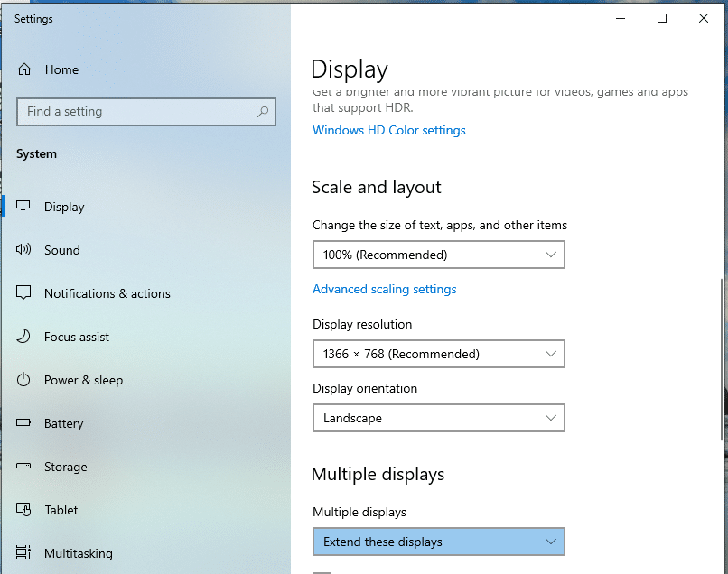
Task: Expand the Landscape orientation dropdown
Action: [438, 418]
